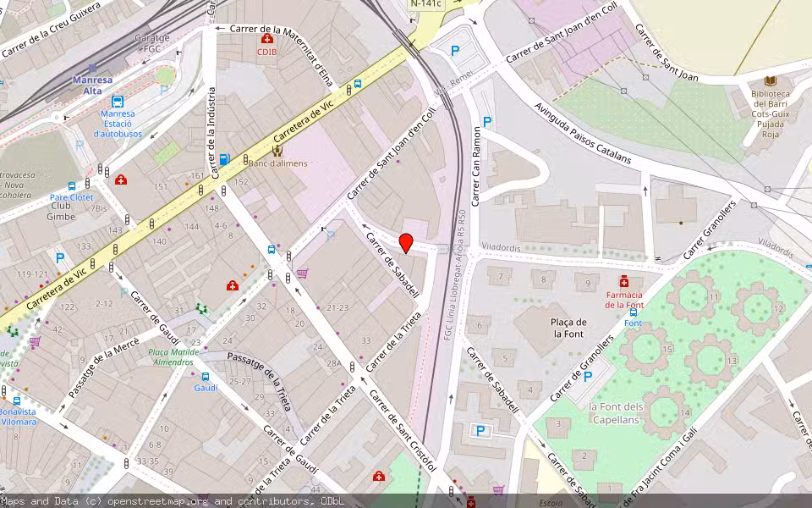Select the fuel station icon near Banc d'alimens

coord(225,159)
